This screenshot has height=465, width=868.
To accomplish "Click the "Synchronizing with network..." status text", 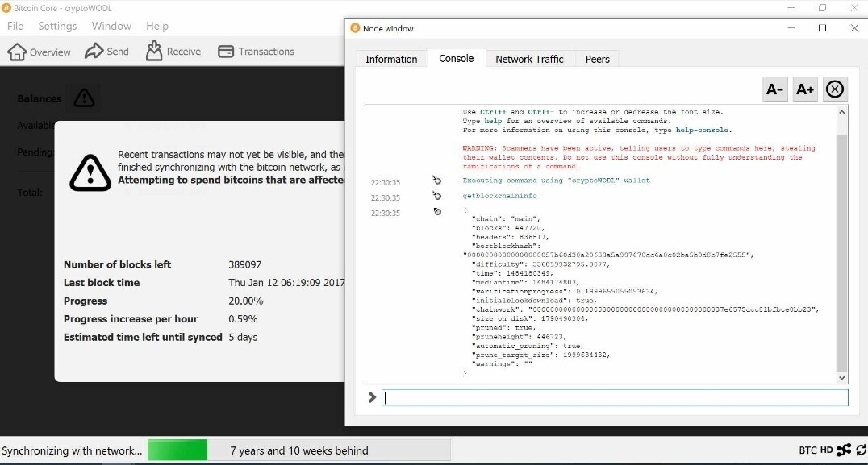I will click(72, 450).
